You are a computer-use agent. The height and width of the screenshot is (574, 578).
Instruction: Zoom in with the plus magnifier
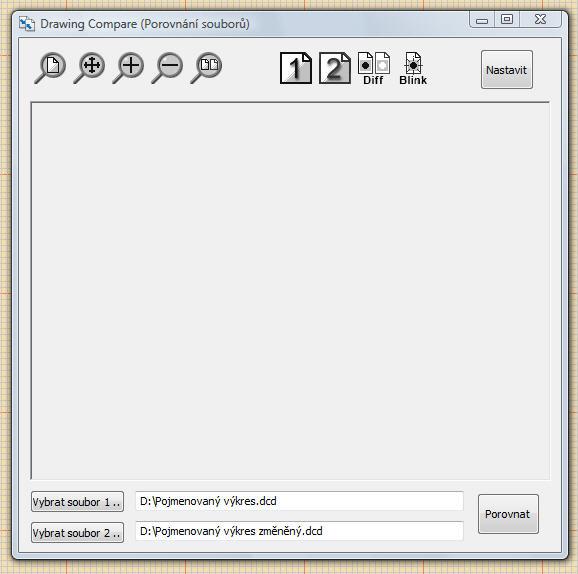click(128, 68)
